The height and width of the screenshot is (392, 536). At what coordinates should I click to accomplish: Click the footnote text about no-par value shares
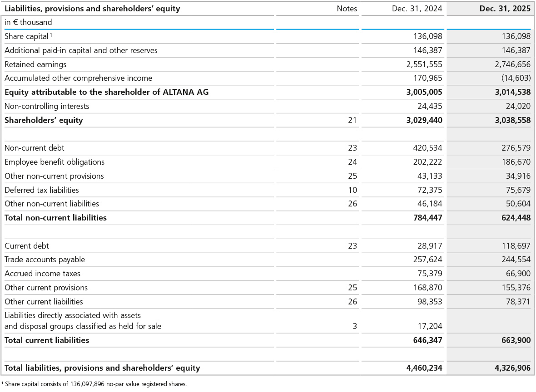(95, 384)
